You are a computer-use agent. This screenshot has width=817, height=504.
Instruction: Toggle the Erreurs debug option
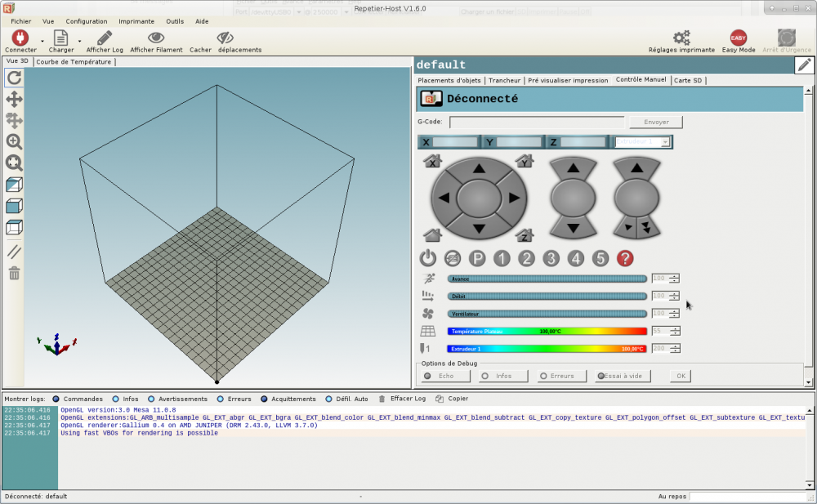[x=562, y=376]
